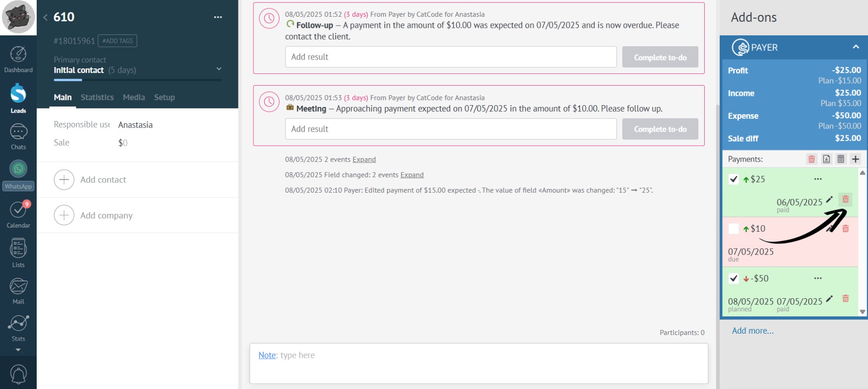Edit the $25 payment with pencil icon
This screenshot has height=389, width=868.
point(829,200)
